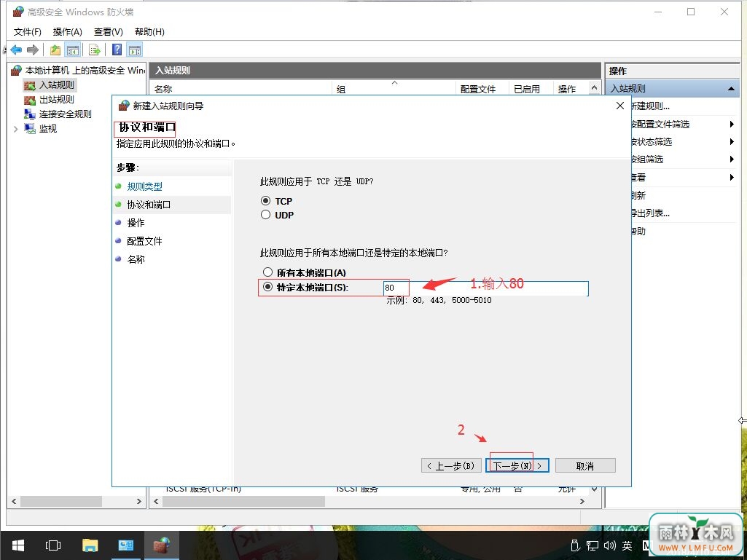Click 刷新 in the actions pane
This screenshot has height=560, width=747.
[638, 195]
